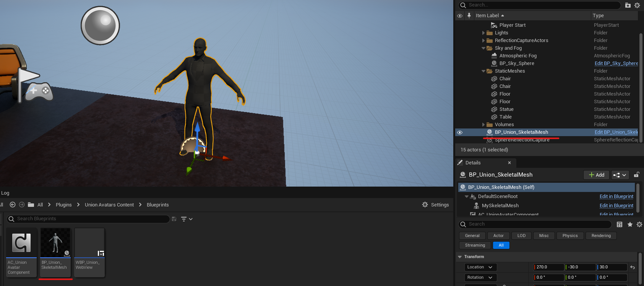Screen dimensions: 644x286
Task: Click Blueprints in the breadcrumb
Action: point(158,205)
